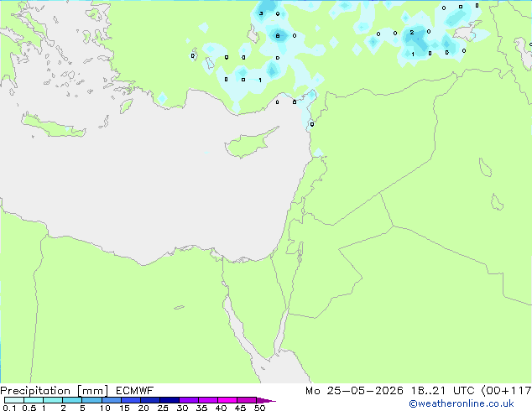Viewport: 532px width, 411px height.
Task: Click the 1–2 mm legend color swatch
Action: pyautogui.click(x=53, y=400)
